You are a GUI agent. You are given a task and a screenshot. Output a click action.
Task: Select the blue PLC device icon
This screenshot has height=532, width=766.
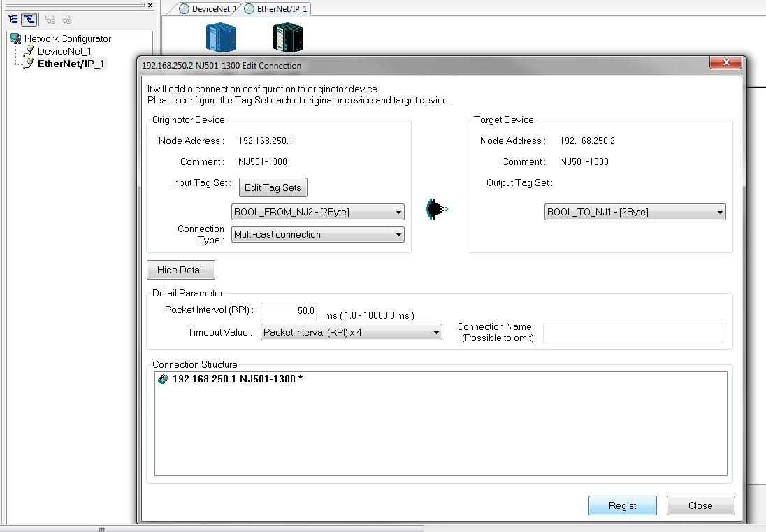[221, 37]
